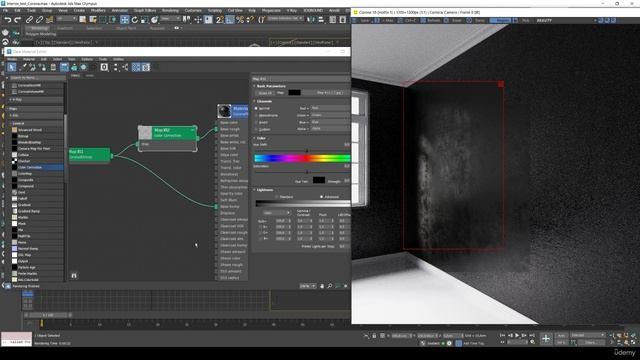Image resolution: width=640 pixels, height=360 pixels.
Task: Toggle the Angle Snap icon
Action: coord(230,20)
